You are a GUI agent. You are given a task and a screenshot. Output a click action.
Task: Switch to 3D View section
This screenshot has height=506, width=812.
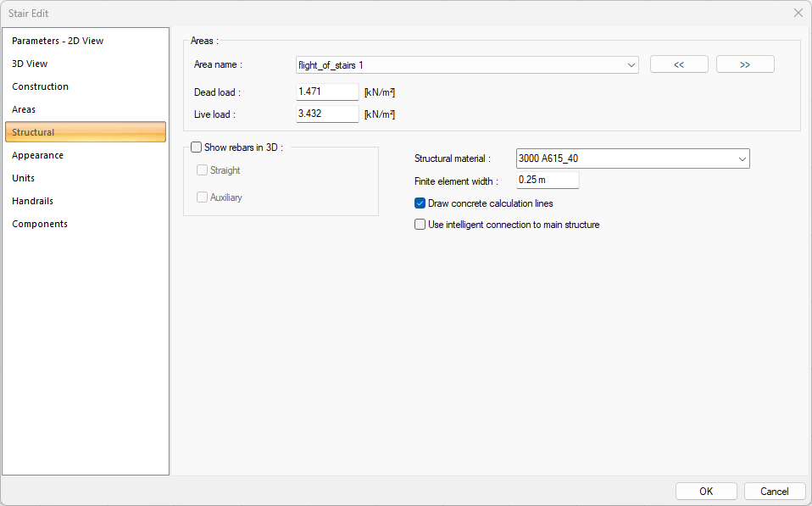pyautogui.click(x=30, y=64)
